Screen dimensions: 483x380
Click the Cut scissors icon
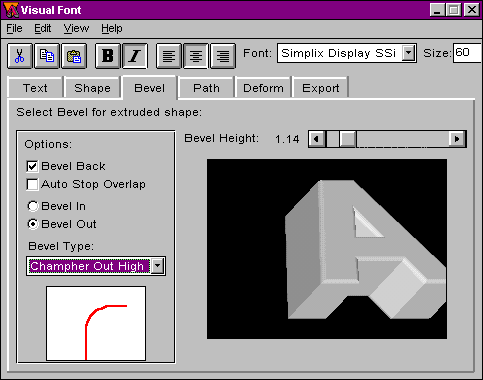[x=20, y=56]
